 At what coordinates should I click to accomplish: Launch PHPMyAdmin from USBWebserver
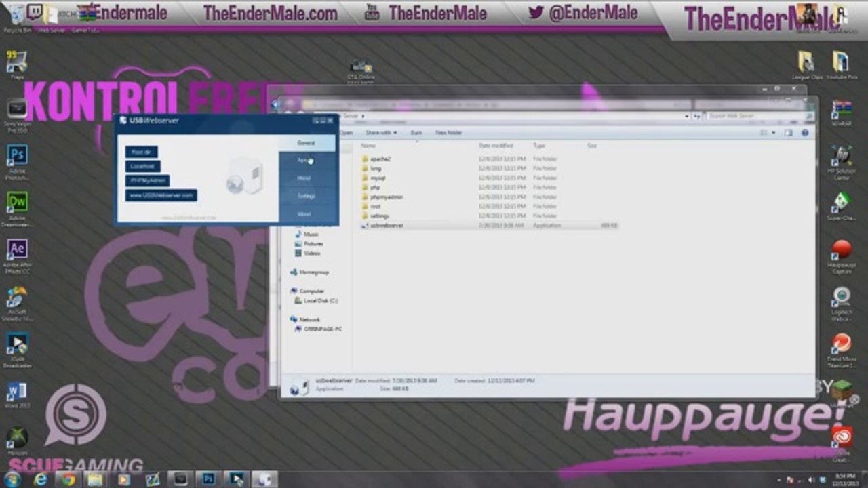point(147,180)
